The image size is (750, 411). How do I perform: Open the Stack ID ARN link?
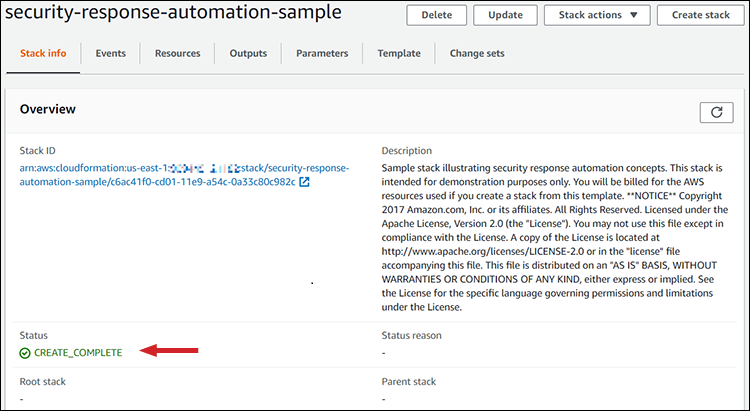tap(184, 175)
